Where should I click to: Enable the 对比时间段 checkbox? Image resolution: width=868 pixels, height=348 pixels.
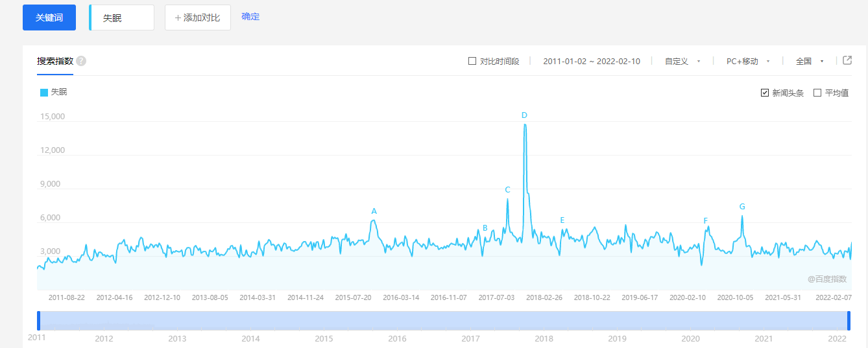[472, 62]
